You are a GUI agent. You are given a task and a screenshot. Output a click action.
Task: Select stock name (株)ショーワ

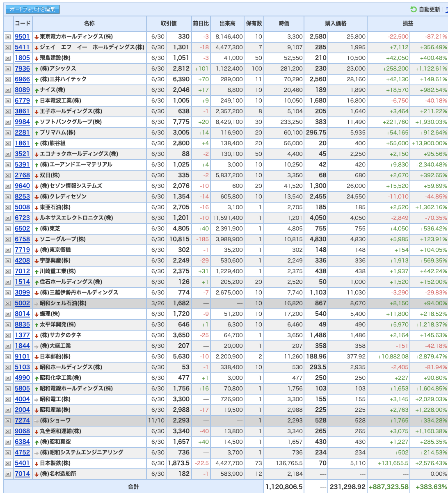tap(55, 420)
